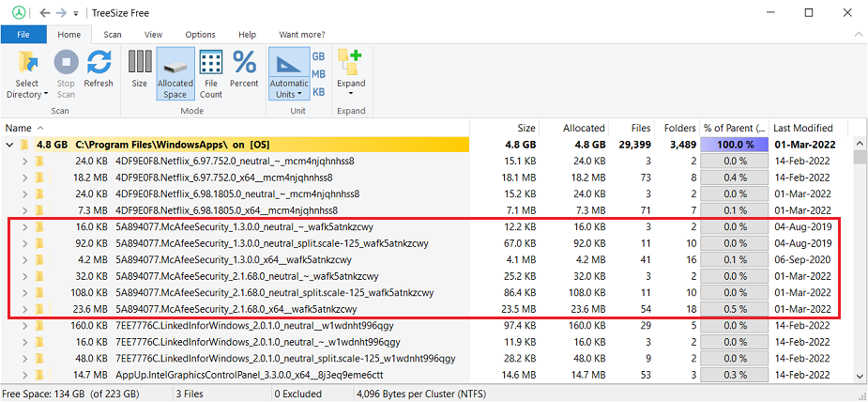Click the scrollbar up arrow
The width and height of the screenshot is (868, 402).
pos(861,144)
